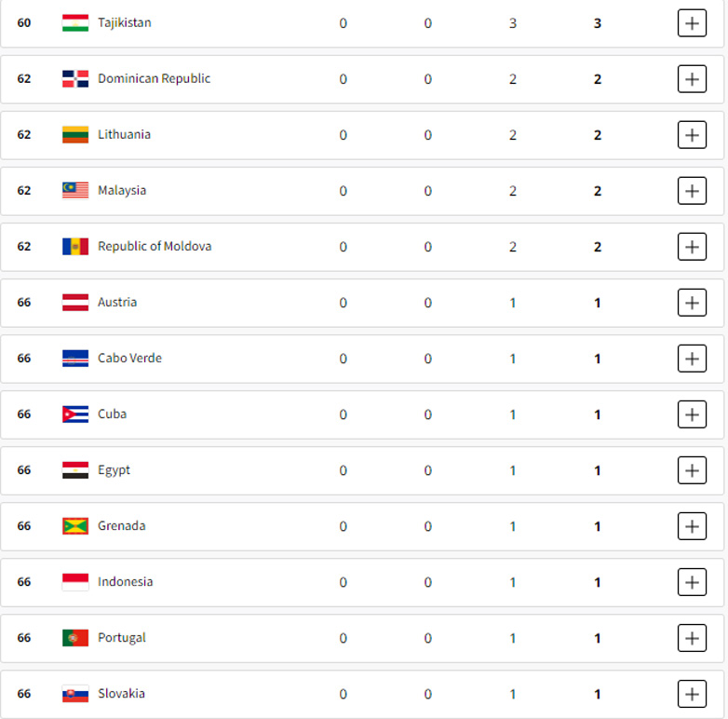Expand Republic of Moldova medal details
Screen dimensions: 728x719
tap(692, 247)
